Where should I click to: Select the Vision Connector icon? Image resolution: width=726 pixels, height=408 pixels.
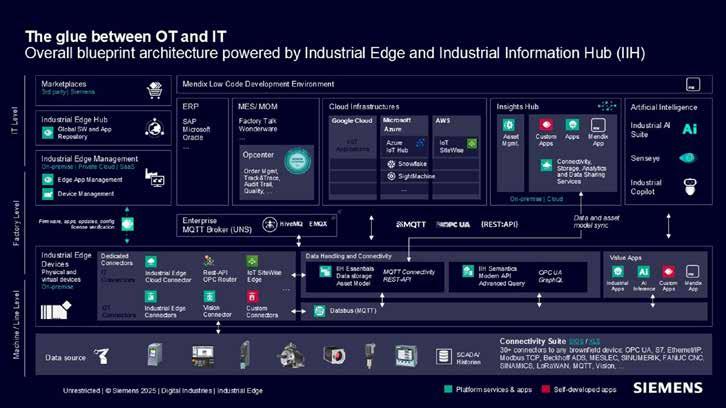pos(209,296)
